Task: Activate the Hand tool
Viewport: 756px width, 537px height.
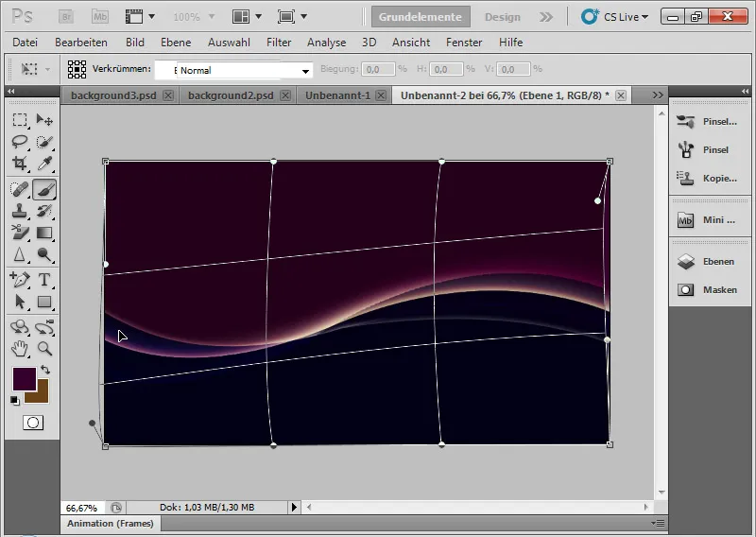Action: click(x=20, y=349)
